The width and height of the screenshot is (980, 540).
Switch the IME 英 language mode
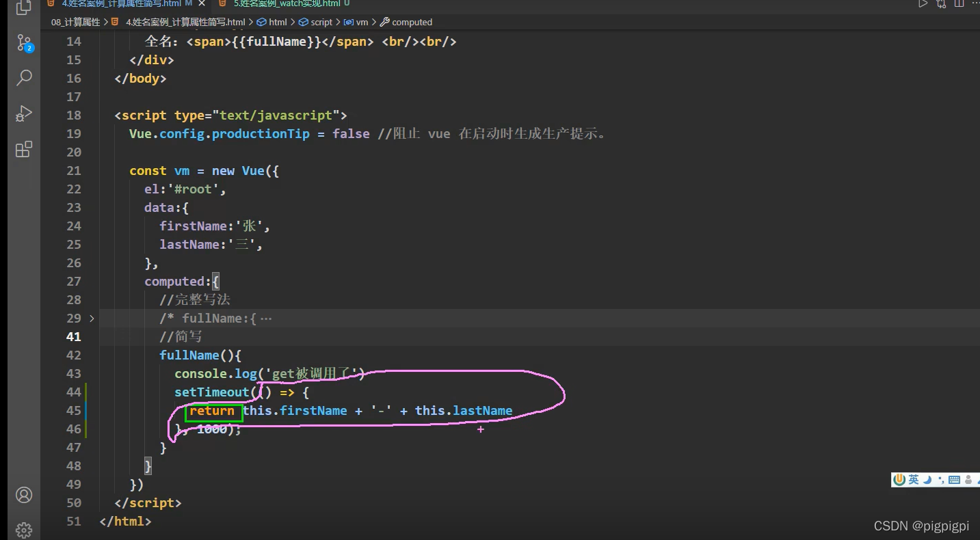[x=914, y=480]
